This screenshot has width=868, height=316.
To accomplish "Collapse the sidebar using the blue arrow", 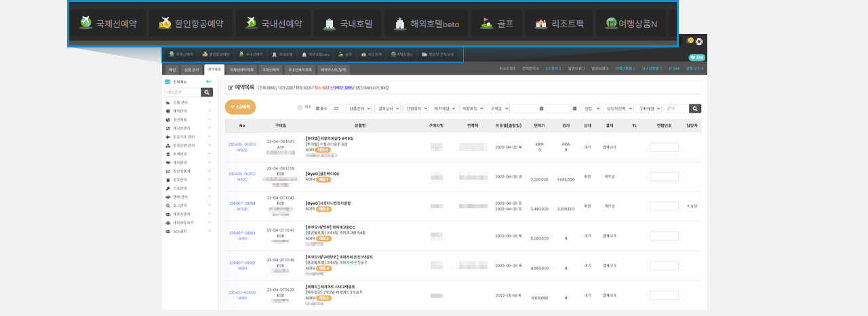I will 209,81.
